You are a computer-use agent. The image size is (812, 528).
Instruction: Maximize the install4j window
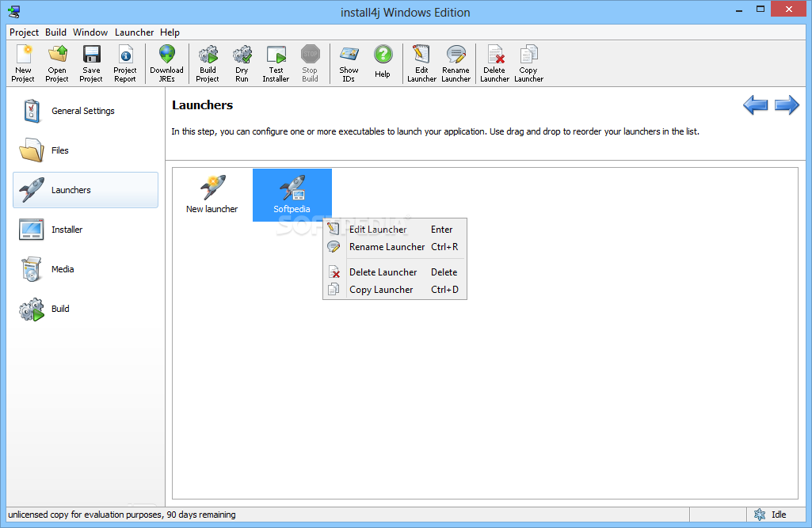click(x=761, y=9)
